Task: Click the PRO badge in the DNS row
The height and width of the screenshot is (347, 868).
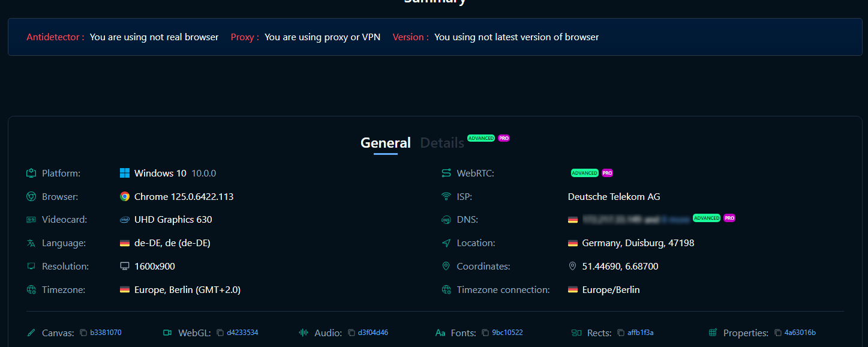Action: pos(729,218)
